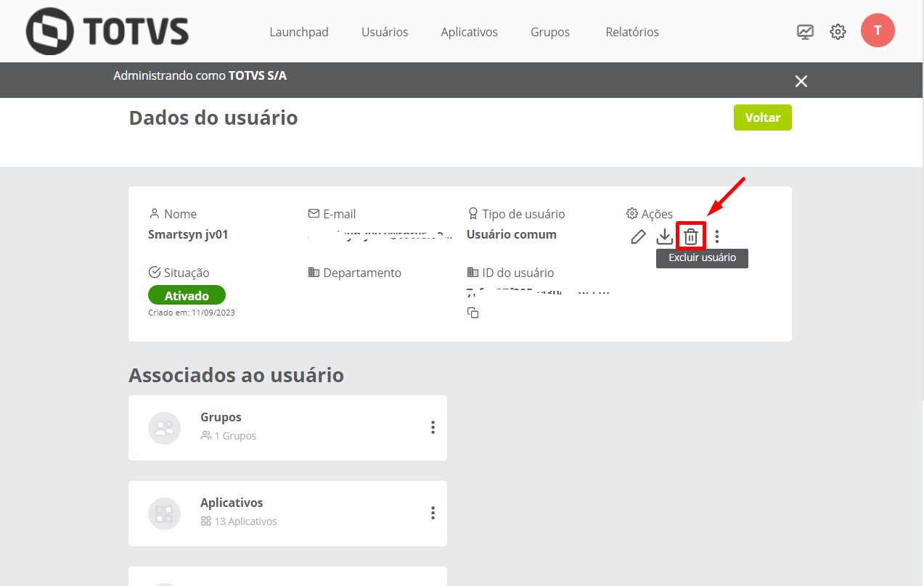Click the trash Excluir usuário icon
Image resolution: width=924 pixels, height=586 pixels.
pyautogui.click(x=691, y=236)
